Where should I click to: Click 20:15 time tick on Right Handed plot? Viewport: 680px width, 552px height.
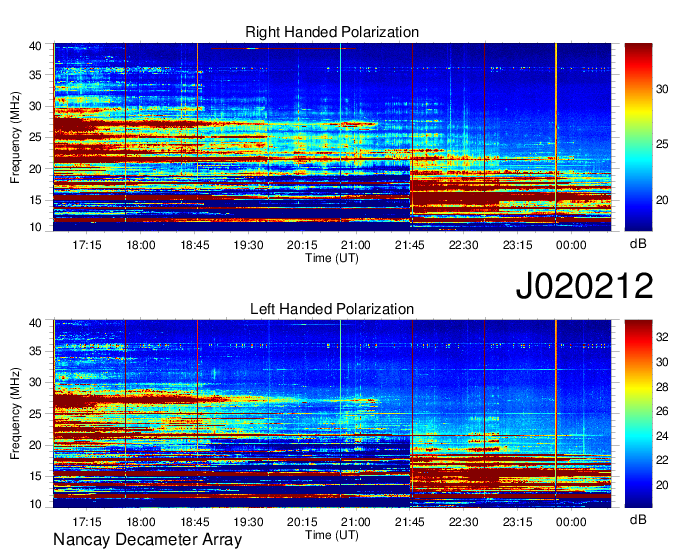[302, 245]
